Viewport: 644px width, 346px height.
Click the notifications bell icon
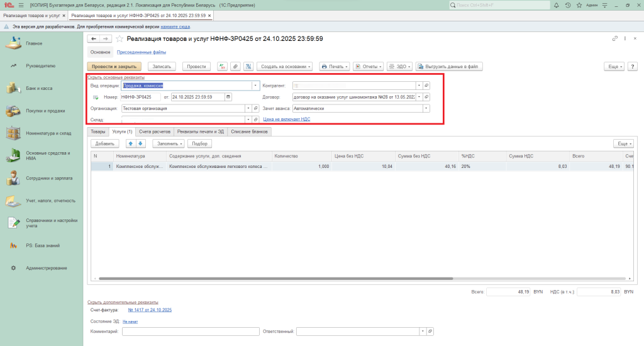tap(557, 4)
